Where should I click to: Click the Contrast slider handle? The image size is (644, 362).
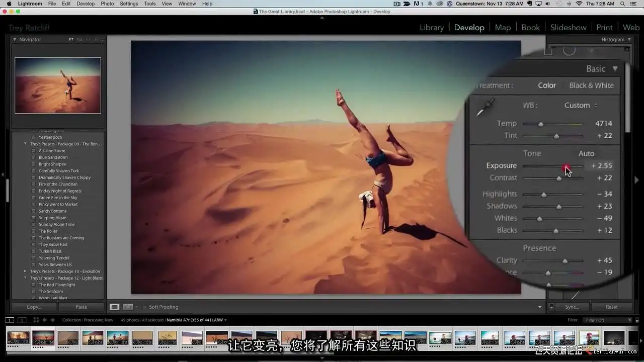tap(559, 178)
